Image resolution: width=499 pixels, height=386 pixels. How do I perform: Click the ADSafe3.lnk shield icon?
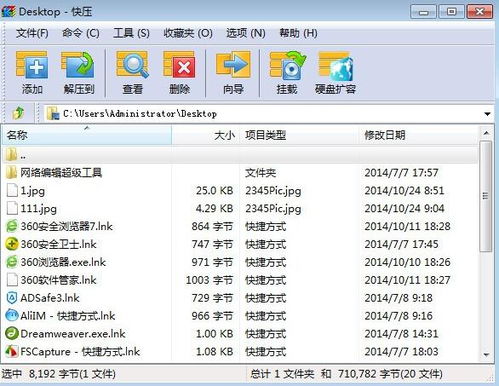point(12,298)
